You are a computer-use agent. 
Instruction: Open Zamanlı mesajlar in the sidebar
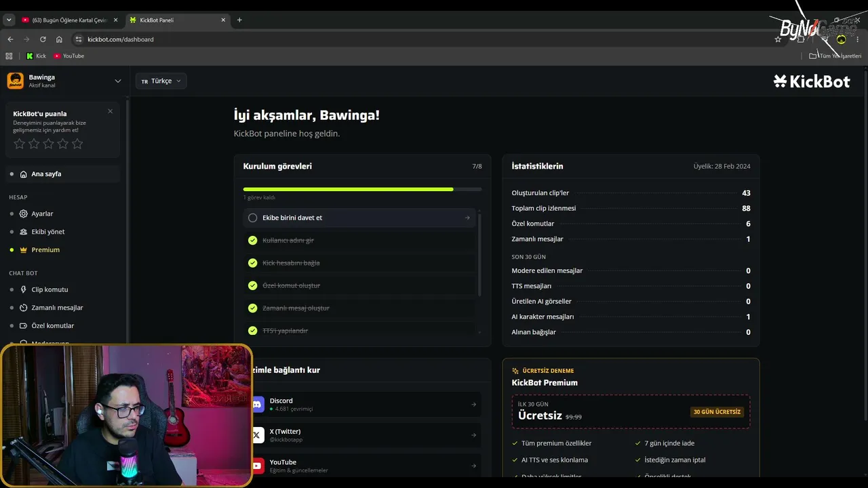63,308
